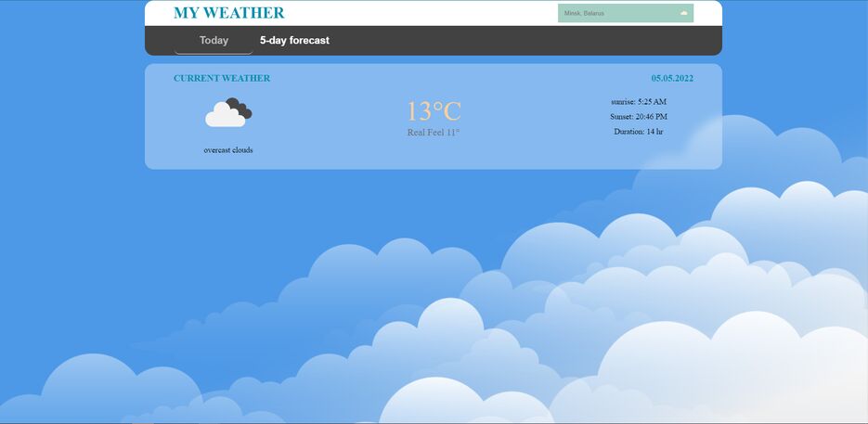Switch to the 5-day forecast tab
The width and height of the screenshot is (868, 424).
point(294,41)
